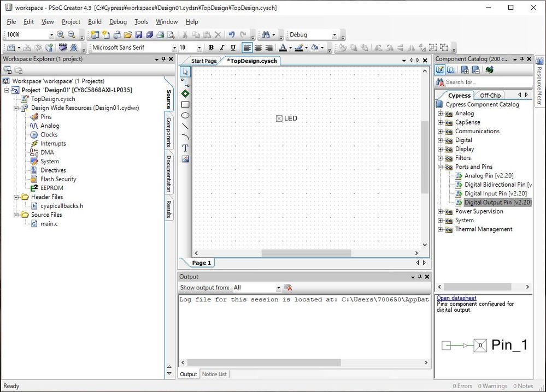Toggle italic text formatting
546x392 pixels.
(221, 47)
